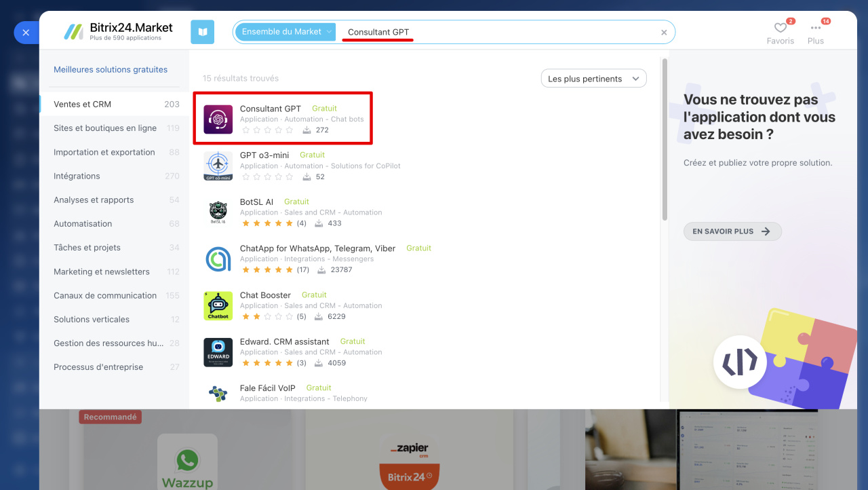Click the blue book catalog icon
The height and width of the screenshot is (490, 868).
click(202, 32)
